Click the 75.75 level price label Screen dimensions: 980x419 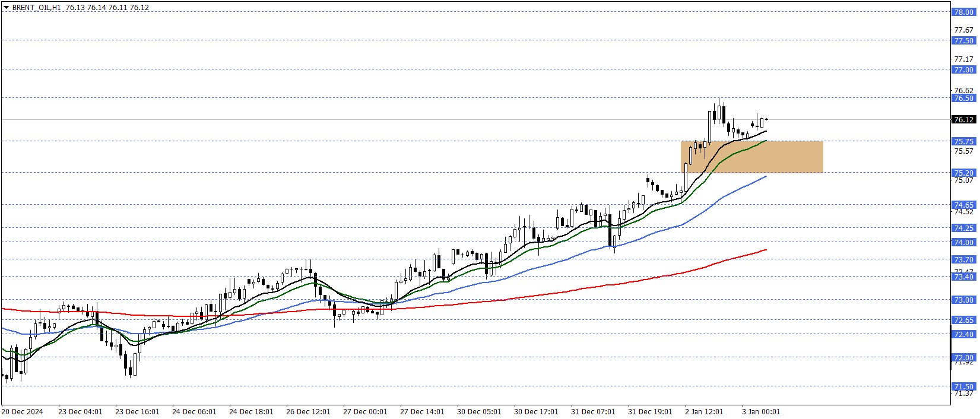tap(963, 141)
